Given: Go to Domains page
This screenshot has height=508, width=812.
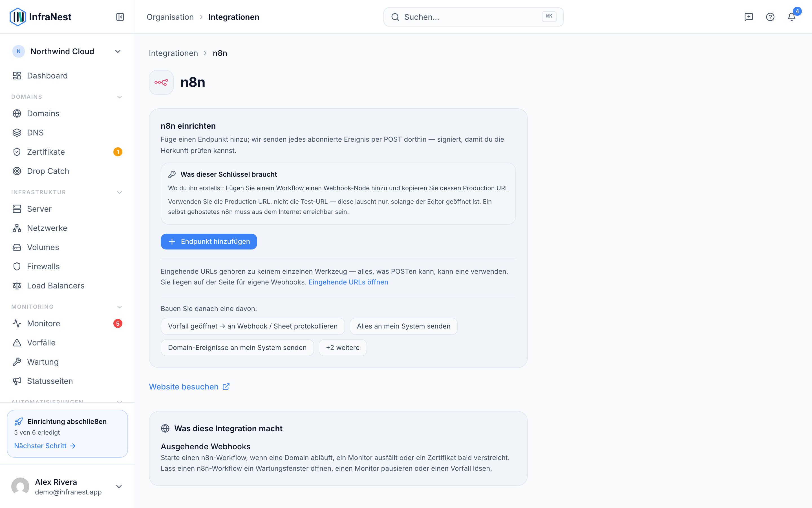Looking at the screenshot, I should click(67, 113).
